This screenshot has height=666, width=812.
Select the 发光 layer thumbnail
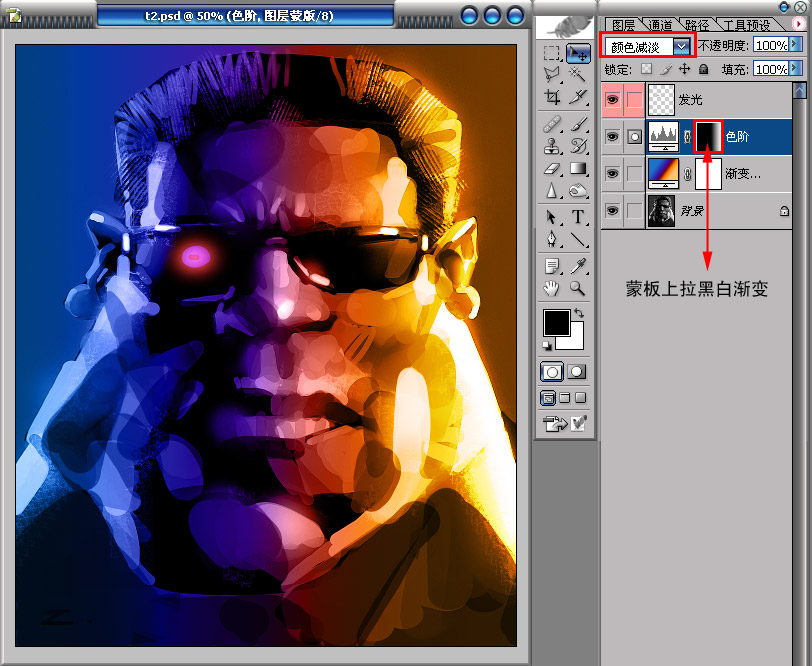click(661, 99)
